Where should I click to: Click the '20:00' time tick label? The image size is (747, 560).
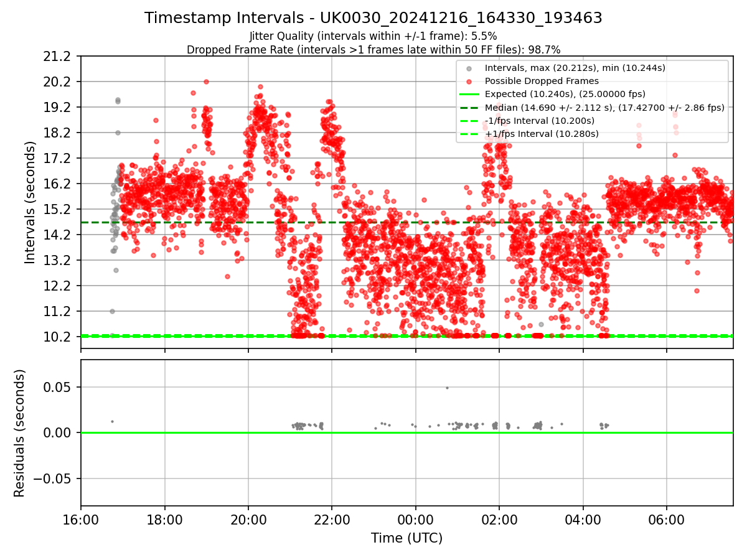(248, 520)
